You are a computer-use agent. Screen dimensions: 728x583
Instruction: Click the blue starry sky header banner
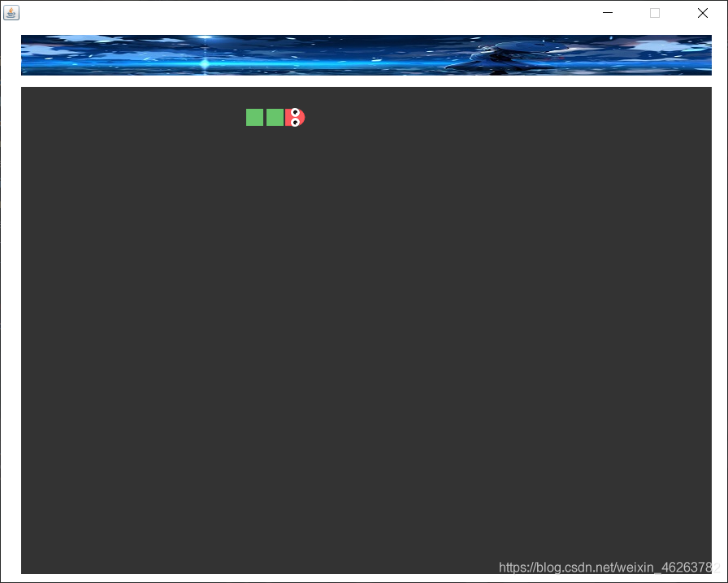366,54
